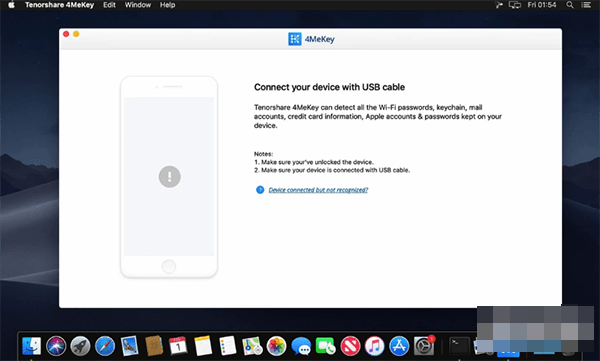This screenshot has width=600, height=361.
Task: Click note about device connected with USB cable
Action: coord(332,170)
